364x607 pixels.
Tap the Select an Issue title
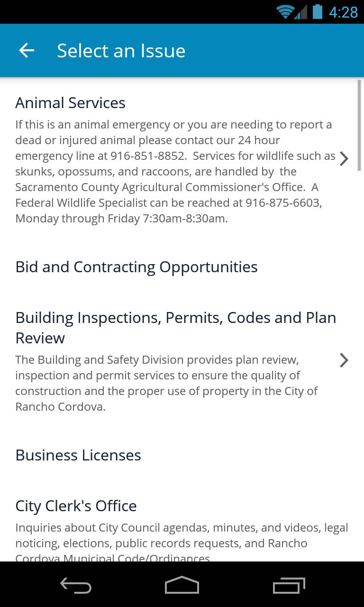coord(121,51)
